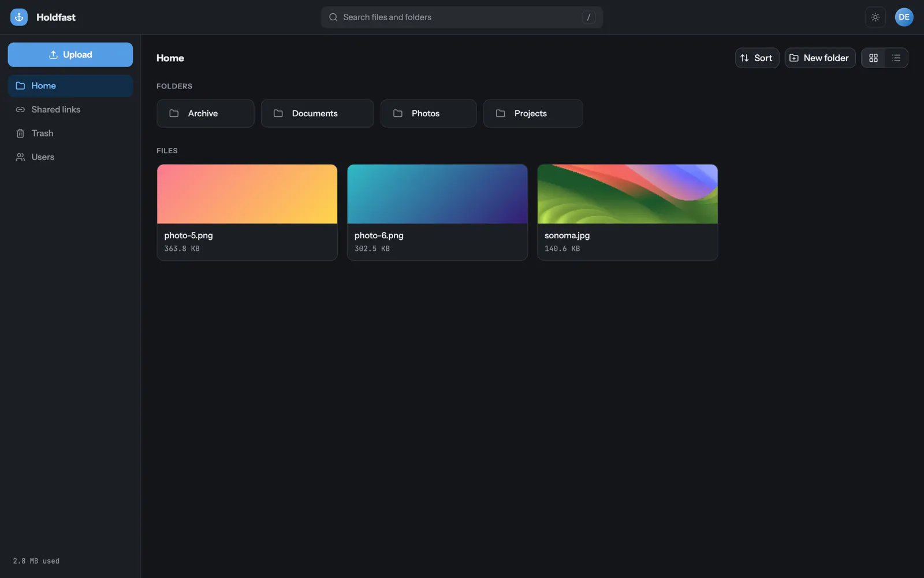The image size is (924, 578).
Task: Switch to grid view
Action: 873,58
